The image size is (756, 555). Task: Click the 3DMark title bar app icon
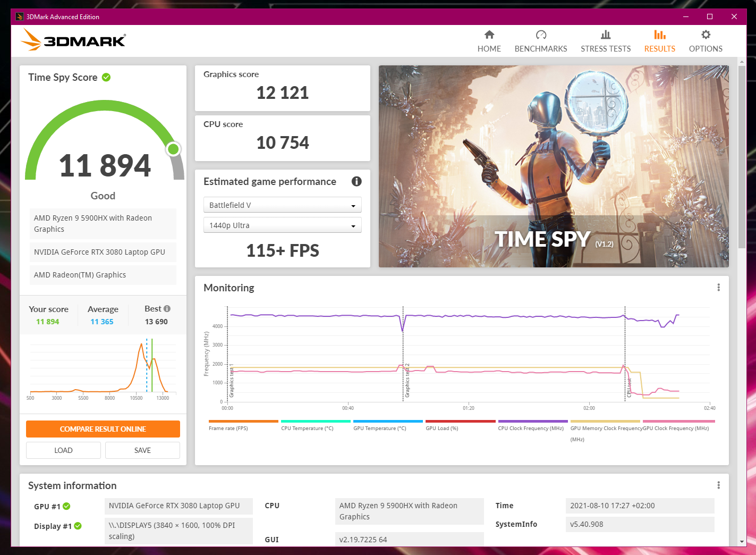pyautogui.click(x=20, y=16)
